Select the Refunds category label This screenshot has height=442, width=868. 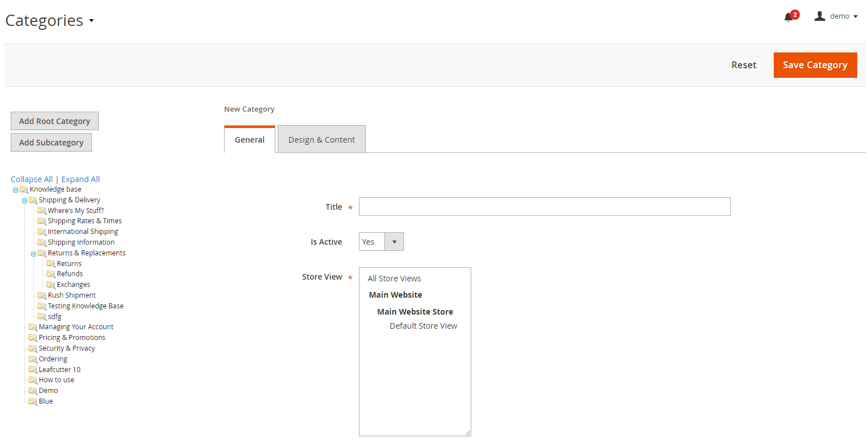tap(70, 274)
